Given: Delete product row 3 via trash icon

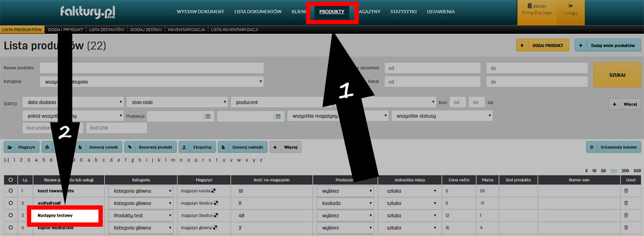Looking at the screenshot, I should [x=626, y=216].
